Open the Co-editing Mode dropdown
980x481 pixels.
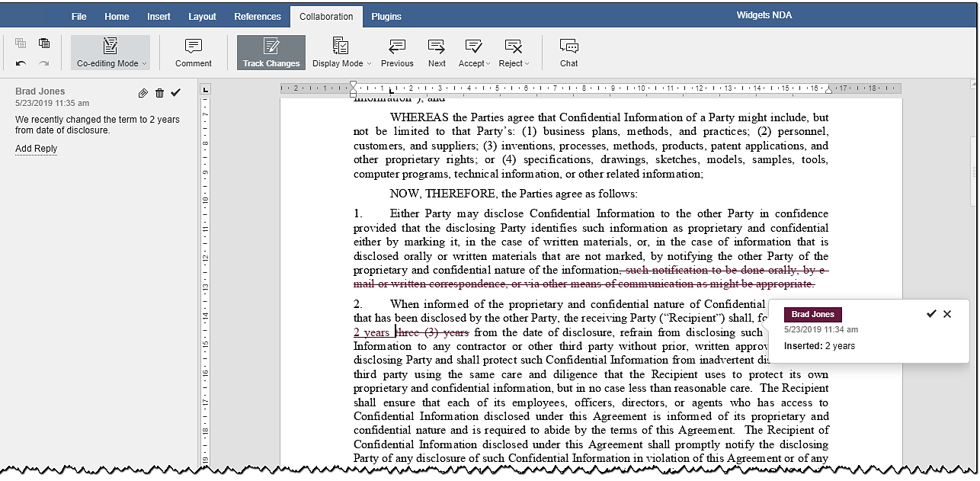(x=110, y=53)
